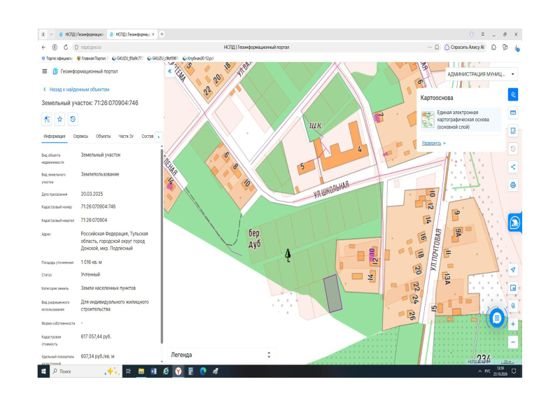Open browser extensions icon near Алиса button
560x396 pixels.
coord(494,47)
